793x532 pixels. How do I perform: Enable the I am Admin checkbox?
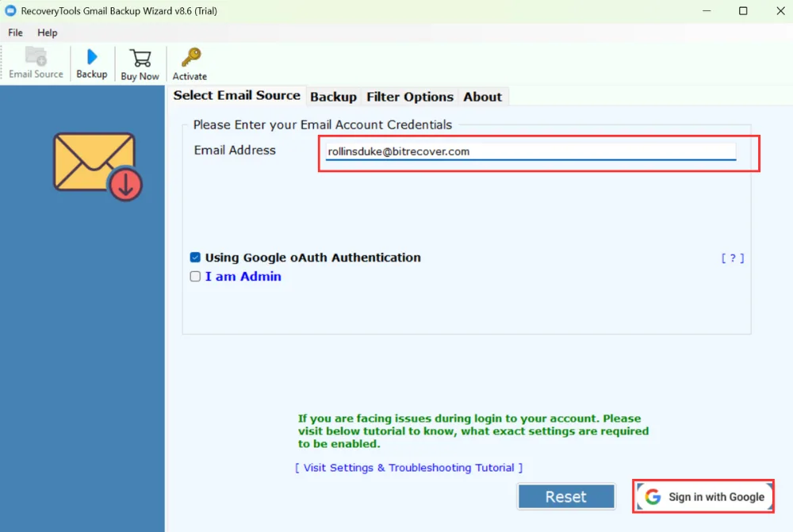(195, 276)
